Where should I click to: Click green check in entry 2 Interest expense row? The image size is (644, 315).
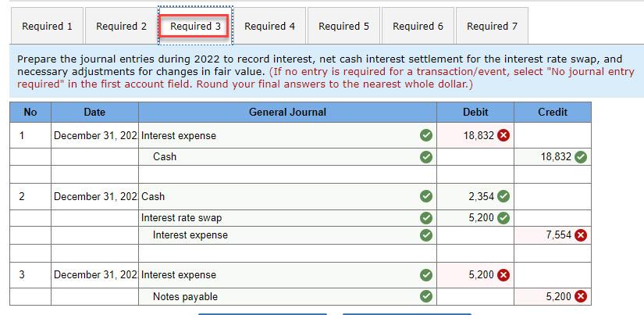(426, 235)
